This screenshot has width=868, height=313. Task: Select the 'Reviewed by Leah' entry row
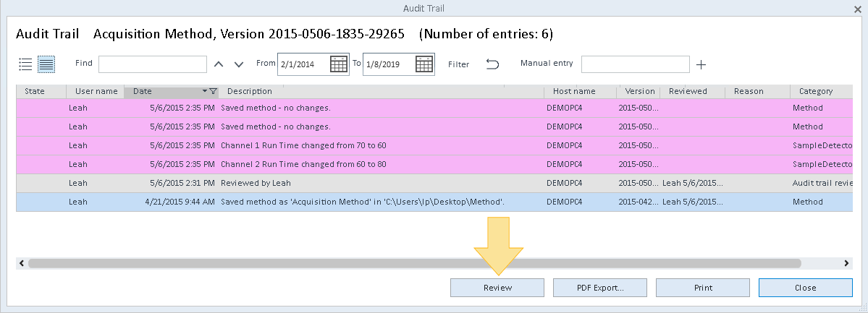pyautogui.click(x=434, y=183)
